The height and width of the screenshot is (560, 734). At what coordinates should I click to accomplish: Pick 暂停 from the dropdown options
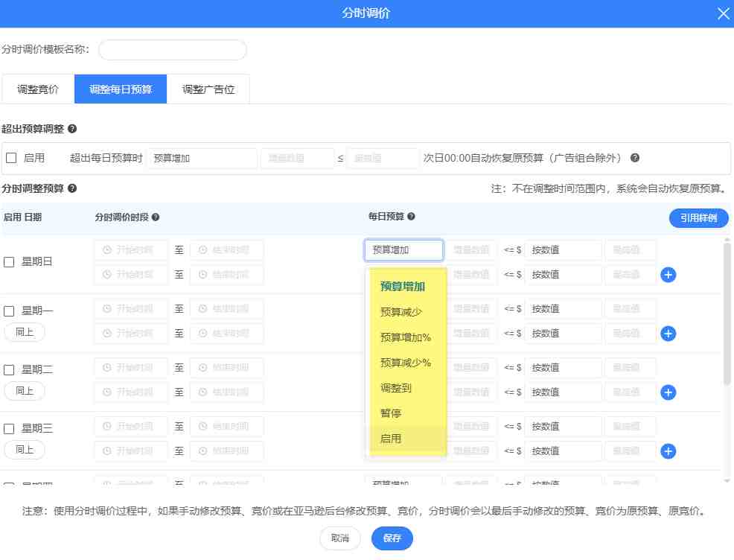pos(408,413)
